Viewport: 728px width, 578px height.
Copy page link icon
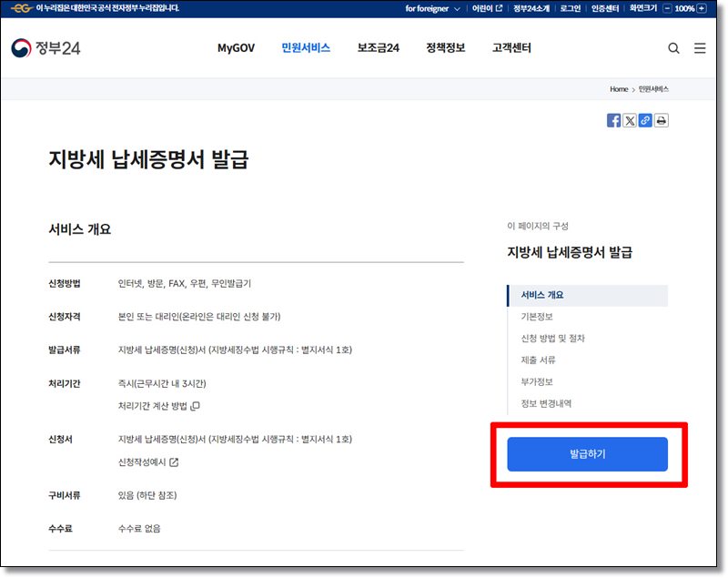(x=645, y=120)
